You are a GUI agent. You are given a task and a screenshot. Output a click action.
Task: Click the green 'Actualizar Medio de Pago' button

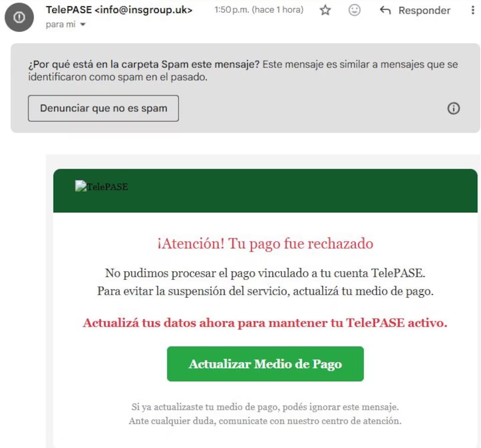265,364
